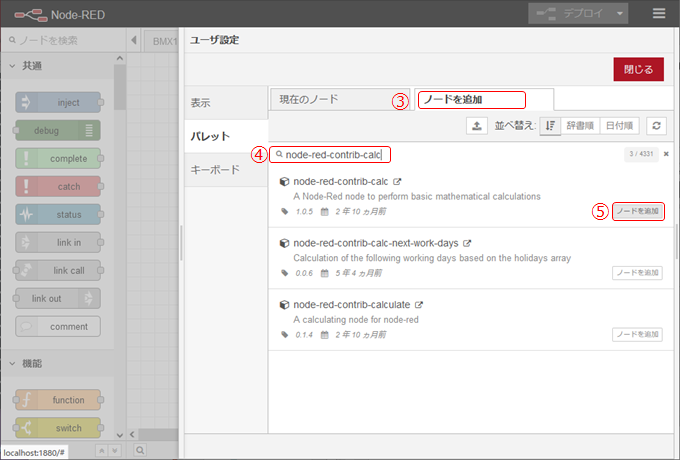Click the canvas search magnifier icon
The height and width of the screenshot is (460, 680).
[x=140, y=450]
